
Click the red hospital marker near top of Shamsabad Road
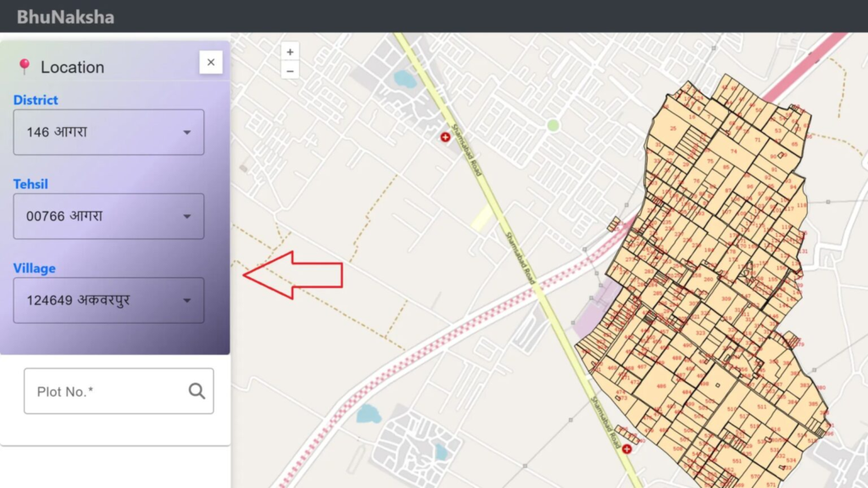point(445,136)
